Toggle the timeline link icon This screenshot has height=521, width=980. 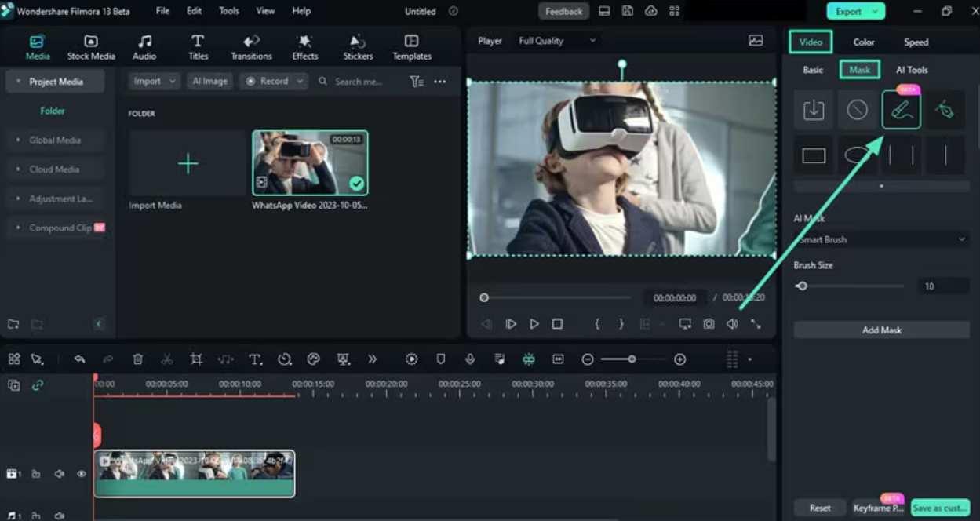tap(37, 384)
